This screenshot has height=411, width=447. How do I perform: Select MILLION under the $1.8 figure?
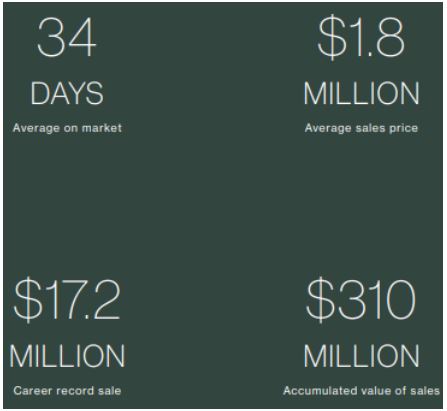coord(361,94)
